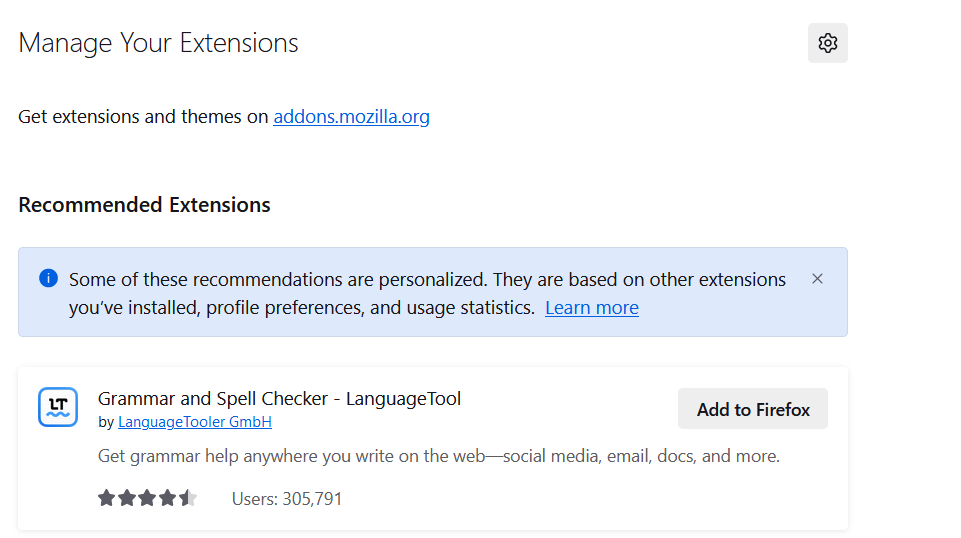961x538 pixels.
Task: Click the personalized recommendations message text
Action: tap(427, 280)
